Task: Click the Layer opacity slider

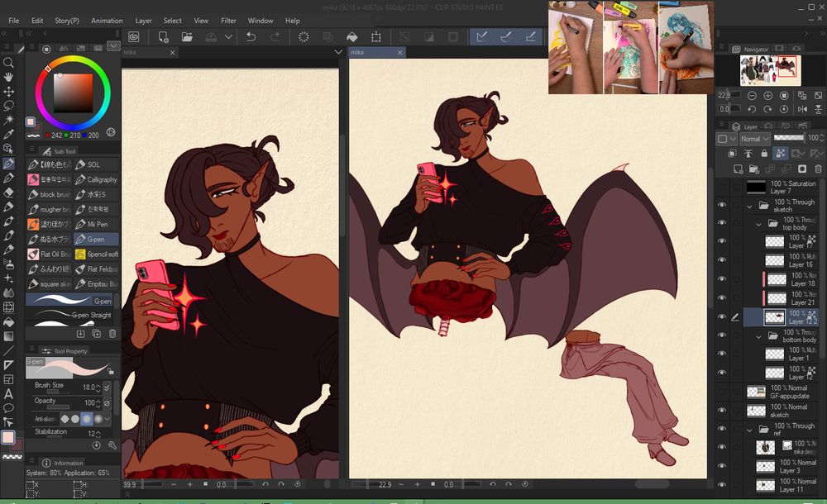Action: [788, 138]
